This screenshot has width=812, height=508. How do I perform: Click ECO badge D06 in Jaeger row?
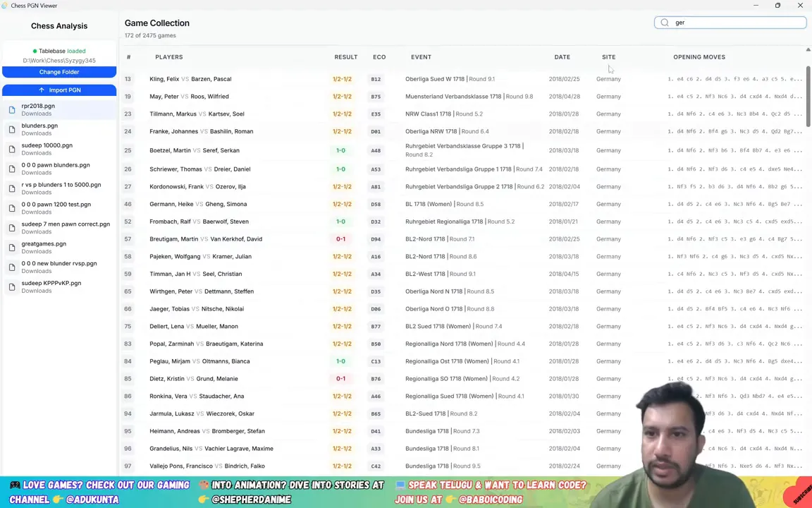(376, 309)
